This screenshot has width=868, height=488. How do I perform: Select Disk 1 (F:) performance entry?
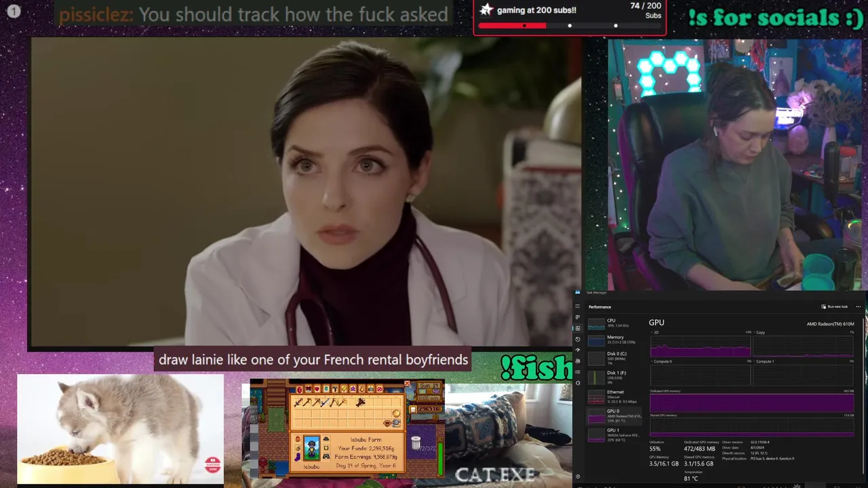pos(614,378)
